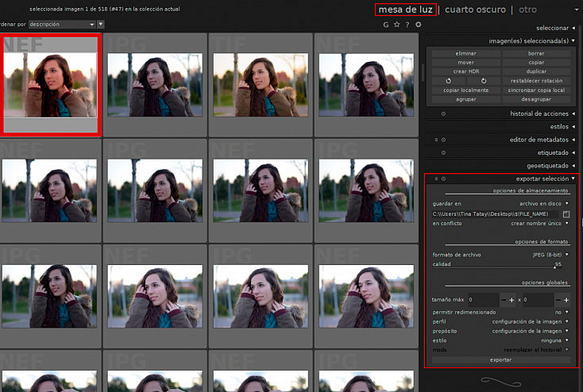Expand the etiquetado module

click(556, 152)
